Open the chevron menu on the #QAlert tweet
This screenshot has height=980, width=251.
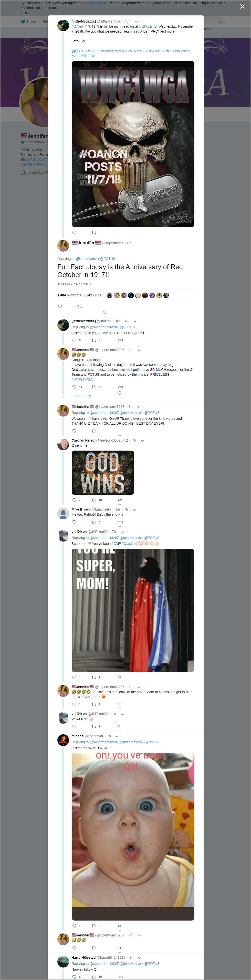point(137,22)
